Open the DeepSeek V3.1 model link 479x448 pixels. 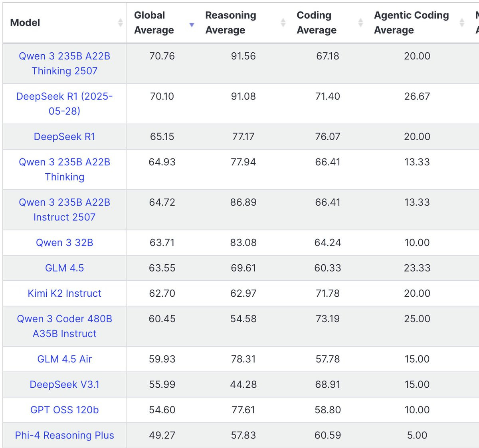point(65,385)
